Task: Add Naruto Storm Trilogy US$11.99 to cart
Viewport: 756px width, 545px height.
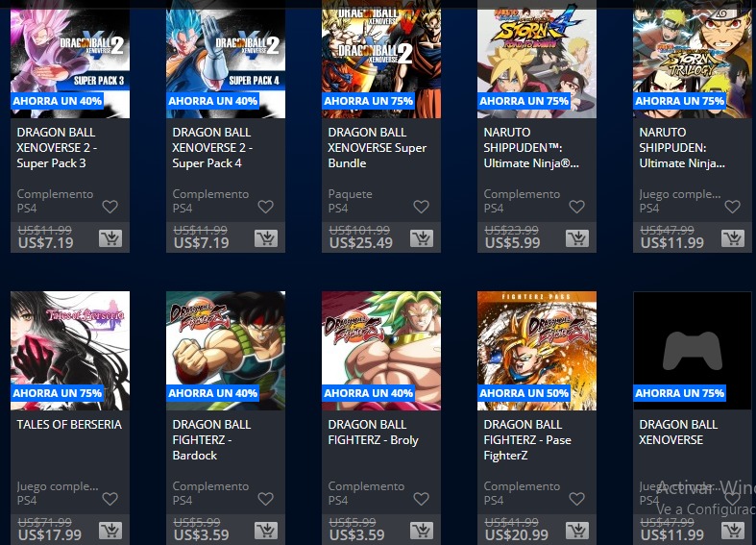Action: point(733,238)
